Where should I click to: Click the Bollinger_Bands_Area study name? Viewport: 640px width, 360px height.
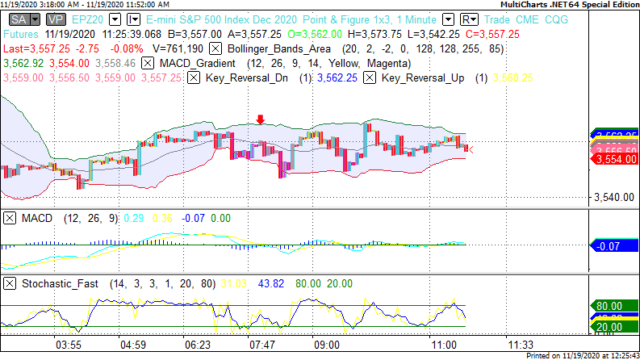tap(278, 49)
